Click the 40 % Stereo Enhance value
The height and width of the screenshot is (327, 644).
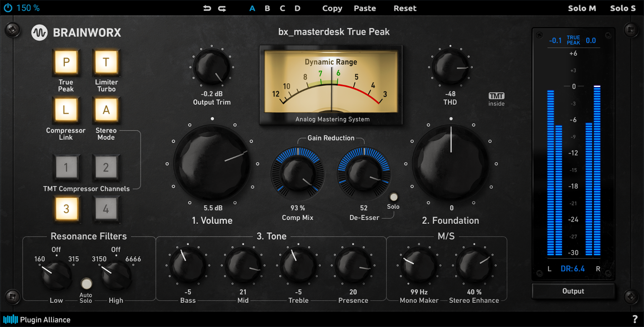[x=474, y=292]
